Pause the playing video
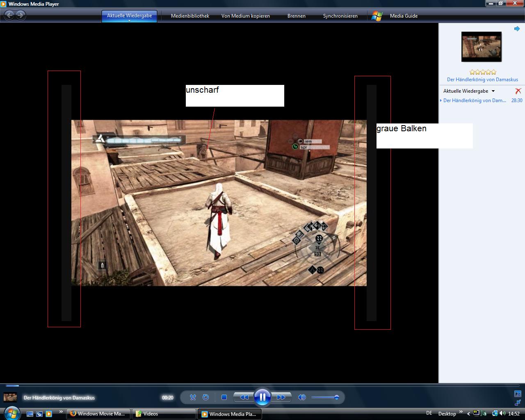The width and height of the screenshot is (525, 420). point(262,397)
